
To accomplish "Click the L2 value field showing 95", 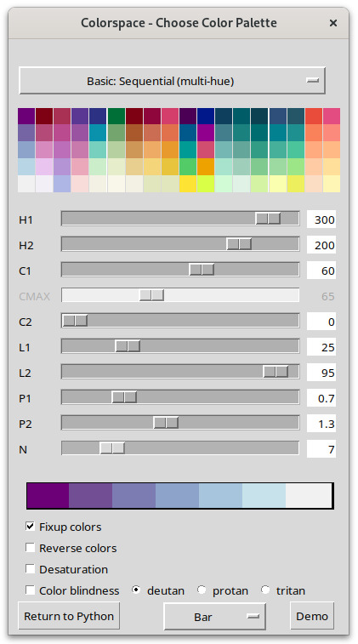I will point(321,373).
